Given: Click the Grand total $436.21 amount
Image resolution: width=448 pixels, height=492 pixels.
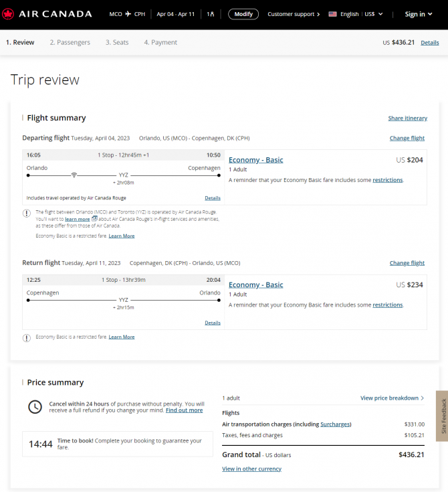Looking at the screenshot, I should [411, 455].
